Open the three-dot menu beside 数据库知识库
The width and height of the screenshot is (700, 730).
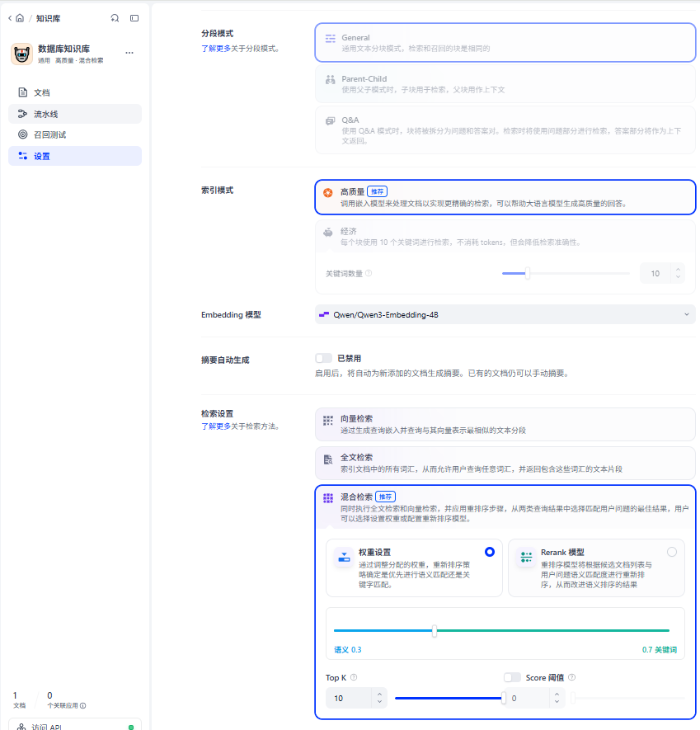point(129,53)
